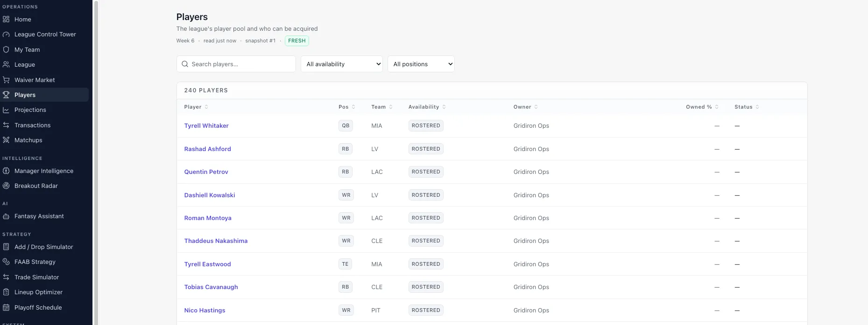Click Gridiron Ops owner in Quentin Petrov row

(x=531, y=172)
